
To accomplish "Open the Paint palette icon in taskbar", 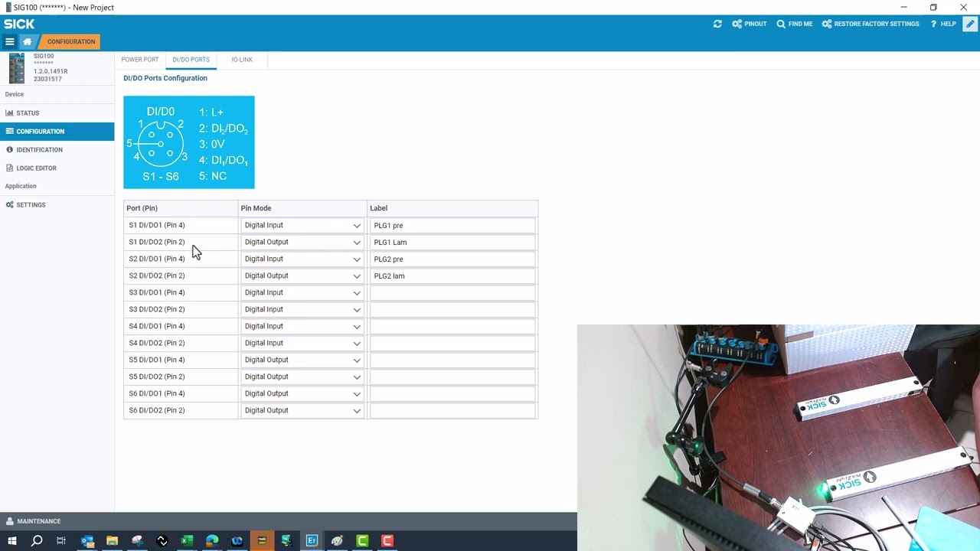I will (x=337, y=541).
